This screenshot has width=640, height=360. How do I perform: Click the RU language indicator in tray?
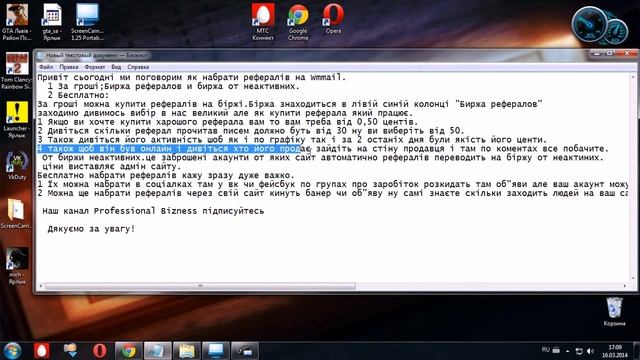click(x=546, y=350)
